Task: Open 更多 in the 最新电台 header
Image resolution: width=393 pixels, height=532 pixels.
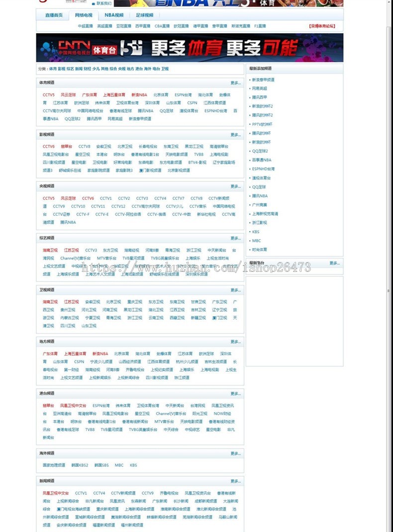Action: point(334,264)
